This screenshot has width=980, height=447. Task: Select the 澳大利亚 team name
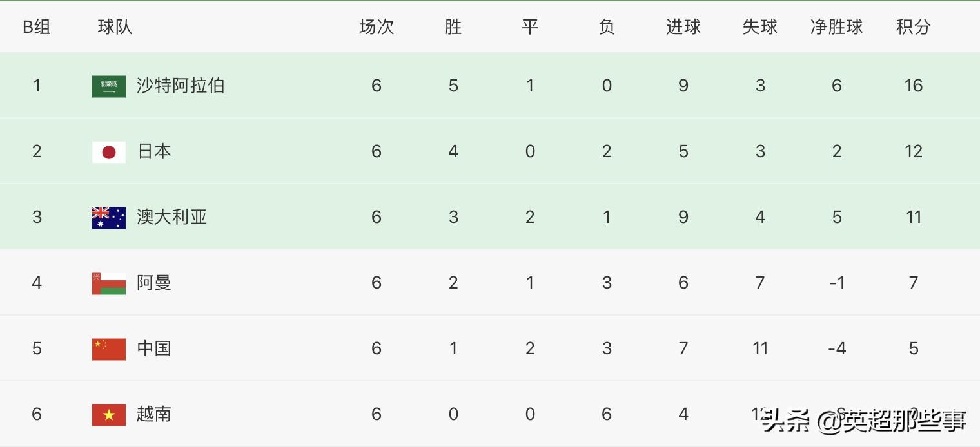click(x=171, y=217)
